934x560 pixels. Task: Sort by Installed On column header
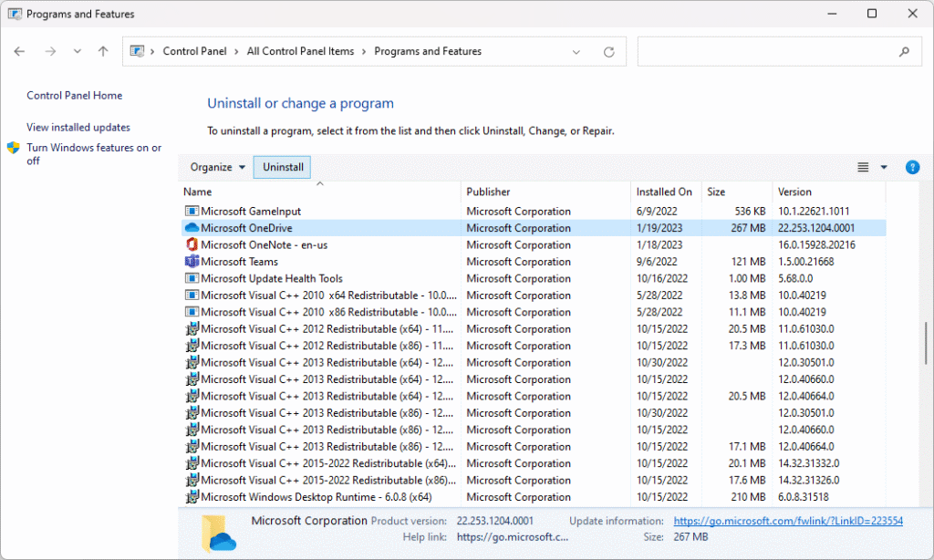point(664,192)
